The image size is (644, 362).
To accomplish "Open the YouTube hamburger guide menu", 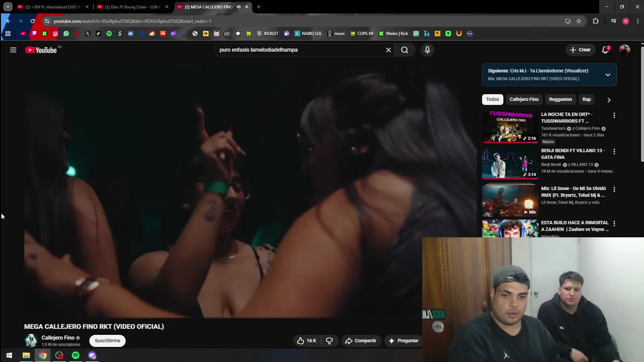I will pyautogui.click(x=13, y=50).
